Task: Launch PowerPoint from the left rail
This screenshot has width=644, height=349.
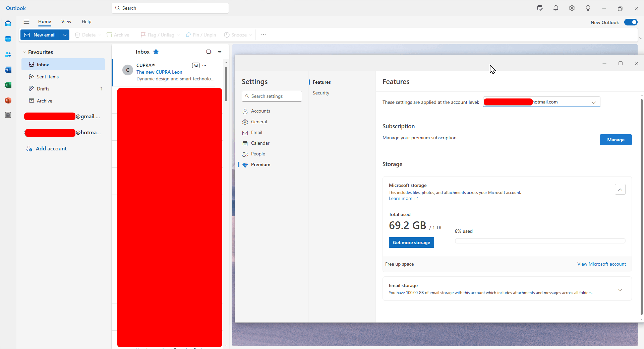Action: (8, 100)
